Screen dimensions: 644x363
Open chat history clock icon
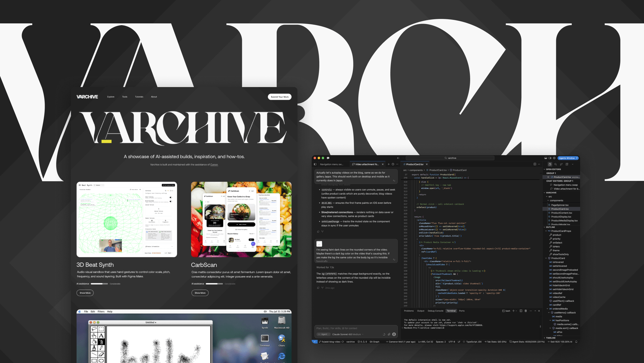coord(393,164)
